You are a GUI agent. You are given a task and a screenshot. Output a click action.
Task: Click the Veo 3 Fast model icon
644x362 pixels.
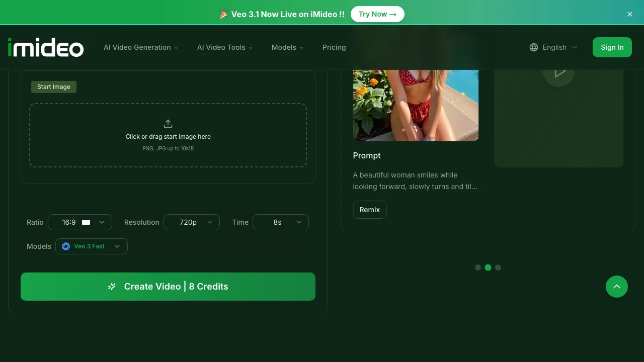(66, 246)
